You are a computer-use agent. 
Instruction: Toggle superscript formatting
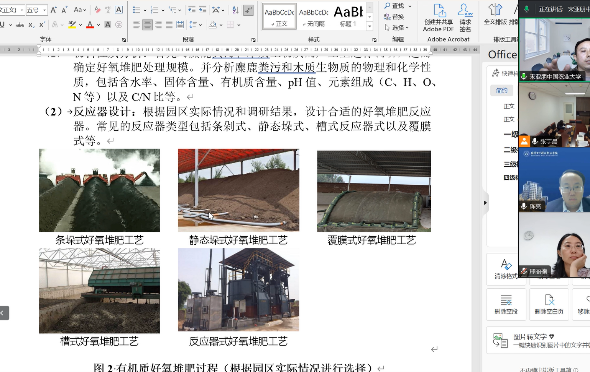click(42, 25)
